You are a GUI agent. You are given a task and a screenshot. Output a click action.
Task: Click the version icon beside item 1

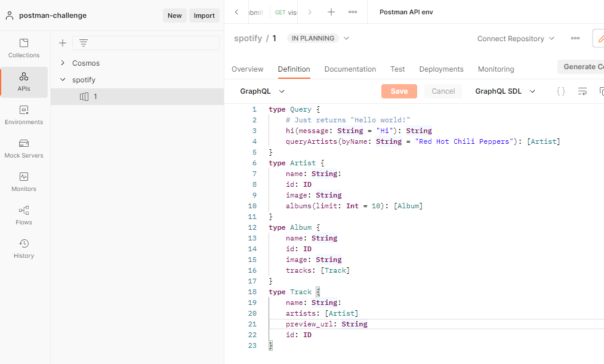coord(84,97)
